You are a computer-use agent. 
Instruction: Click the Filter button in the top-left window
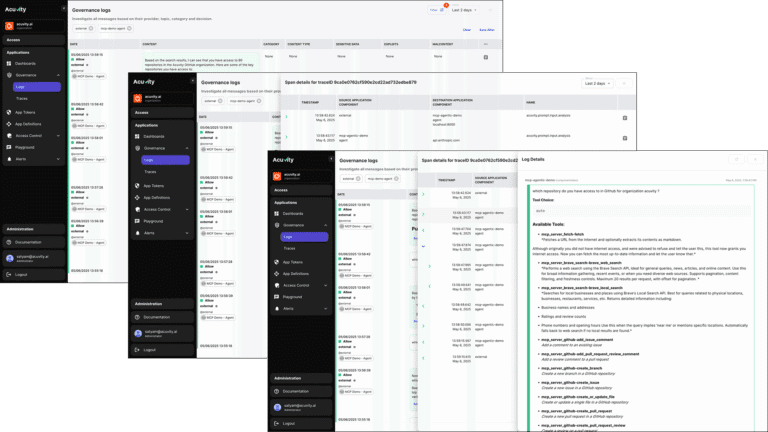[435, 9]
